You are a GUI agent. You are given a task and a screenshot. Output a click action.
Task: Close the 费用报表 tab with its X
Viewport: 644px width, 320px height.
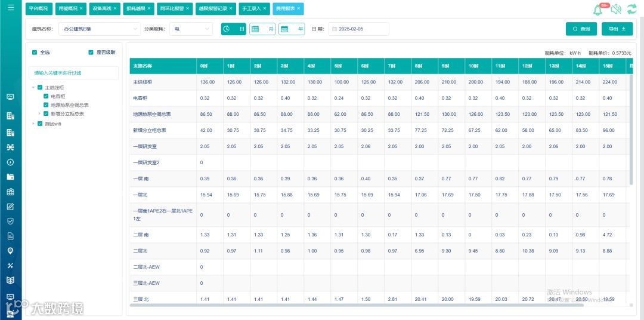(x=299, y=8)
